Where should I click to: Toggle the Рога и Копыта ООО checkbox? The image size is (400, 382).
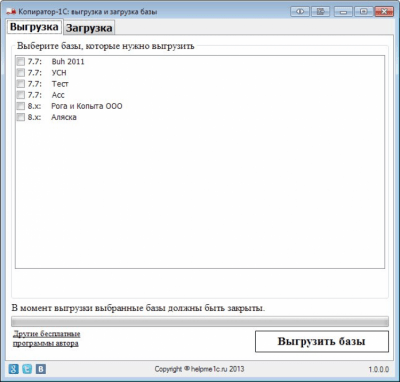pos(21,106)
